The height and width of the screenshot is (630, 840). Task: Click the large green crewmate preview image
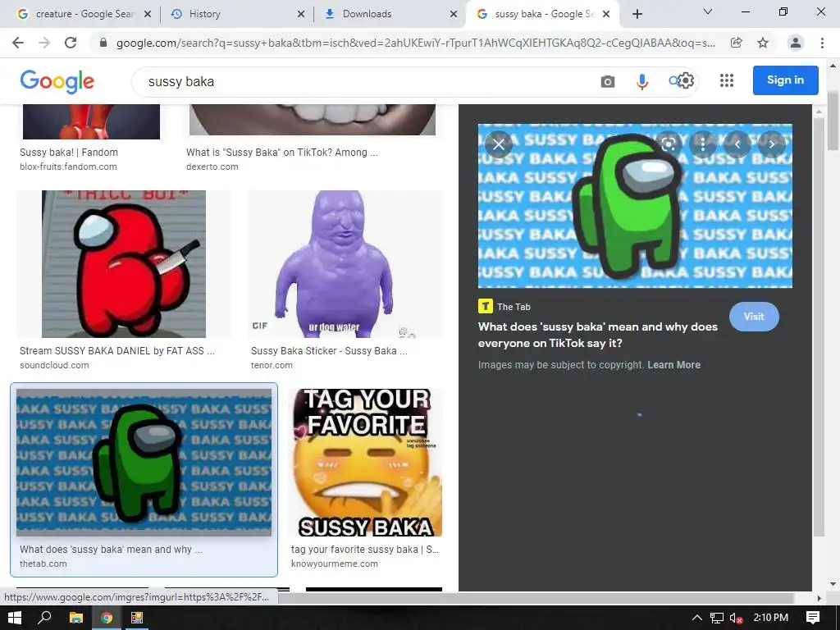(635, 206)
